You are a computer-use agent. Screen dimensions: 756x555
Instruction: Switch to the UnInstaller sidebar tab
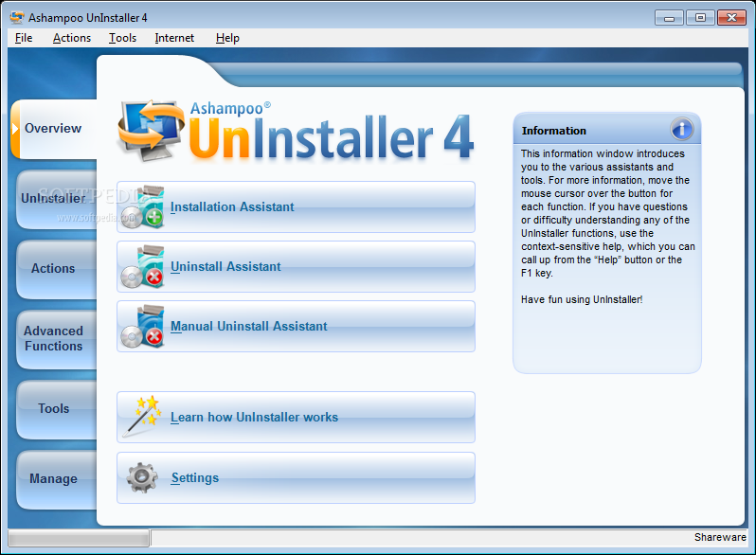point(57,199)
